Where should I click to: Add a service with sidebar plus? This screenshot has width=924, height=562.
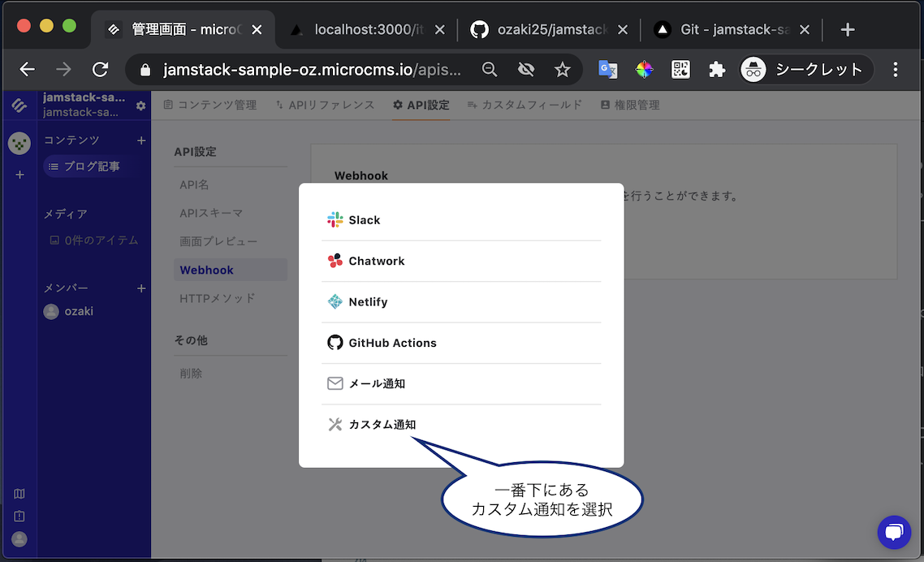click(19, 175)
